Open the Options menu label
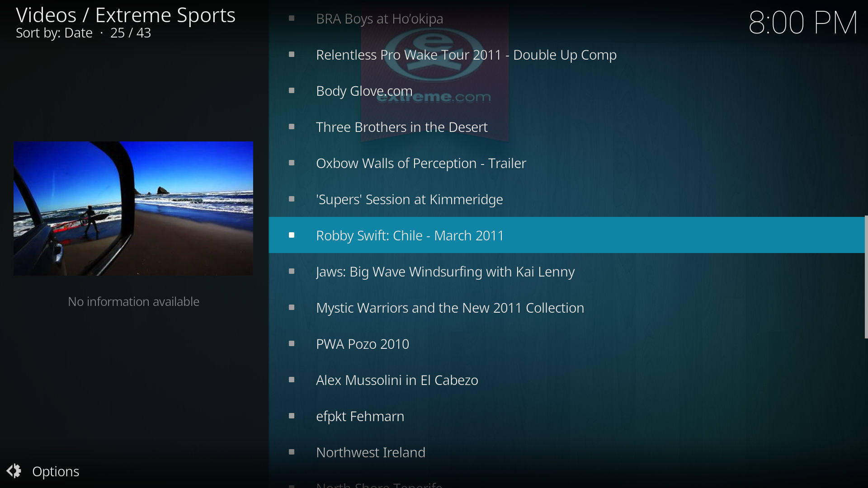 tap(56, 471)
